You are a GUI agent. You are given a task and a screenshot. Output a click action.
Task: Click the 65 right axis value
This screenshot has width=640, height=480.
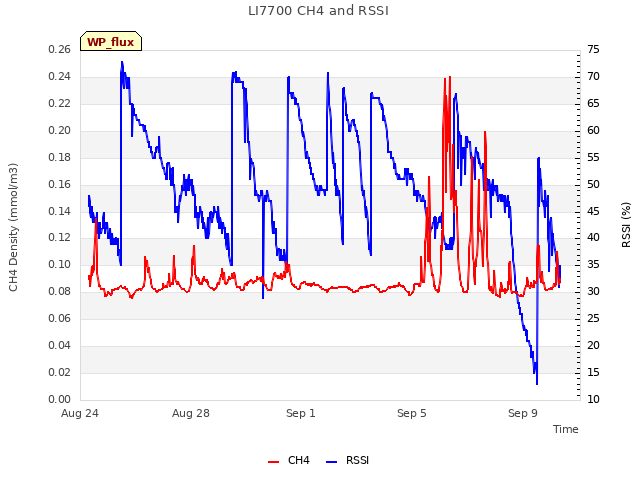point(593,103)
